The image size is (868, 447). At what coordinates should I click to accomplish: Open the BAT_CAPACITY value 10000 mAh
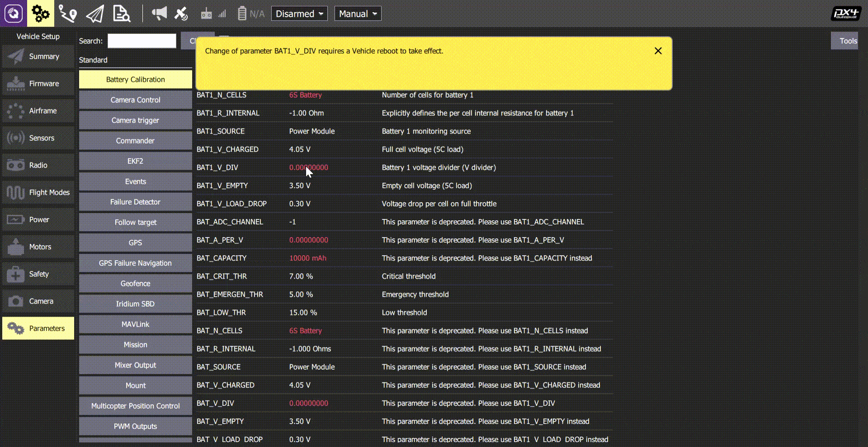[x=307, y=258]
